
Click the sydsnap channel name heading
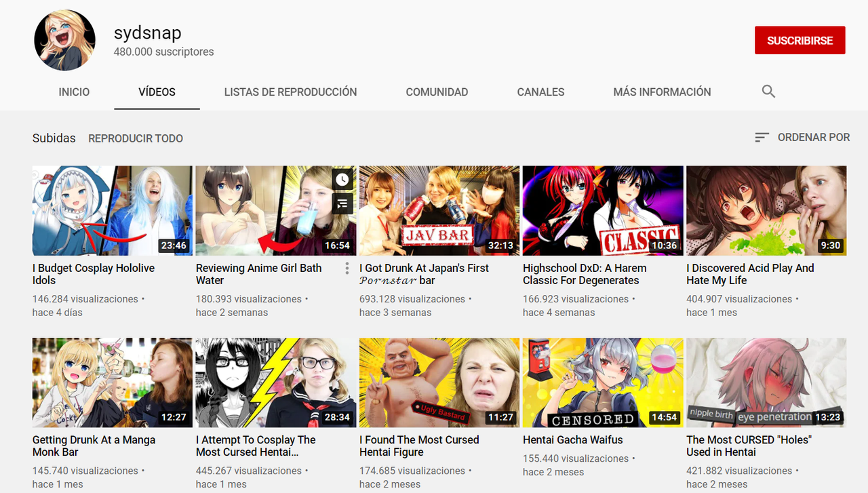(x=147, y=33)
